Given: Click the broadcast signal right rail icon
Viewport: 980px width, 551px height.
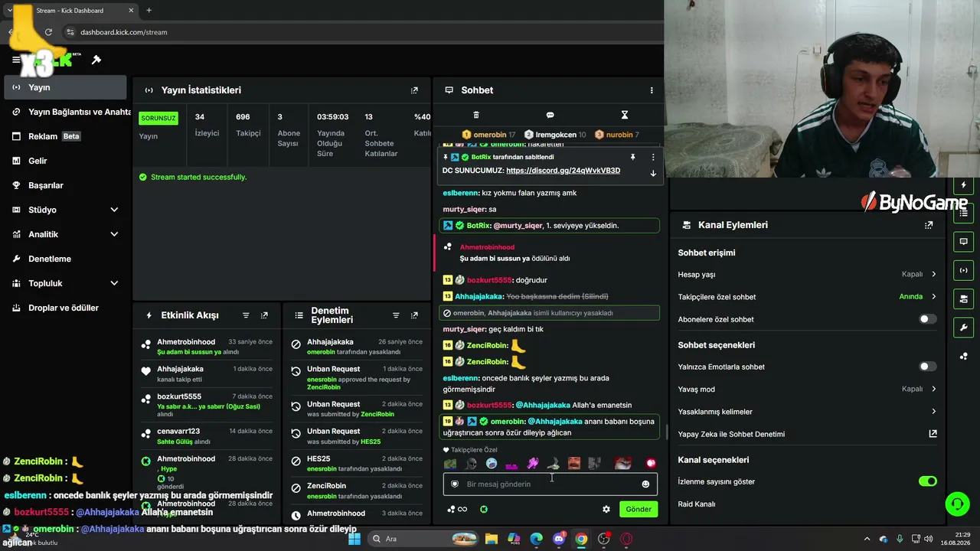Looking at the screenshot, I should 963,270.
